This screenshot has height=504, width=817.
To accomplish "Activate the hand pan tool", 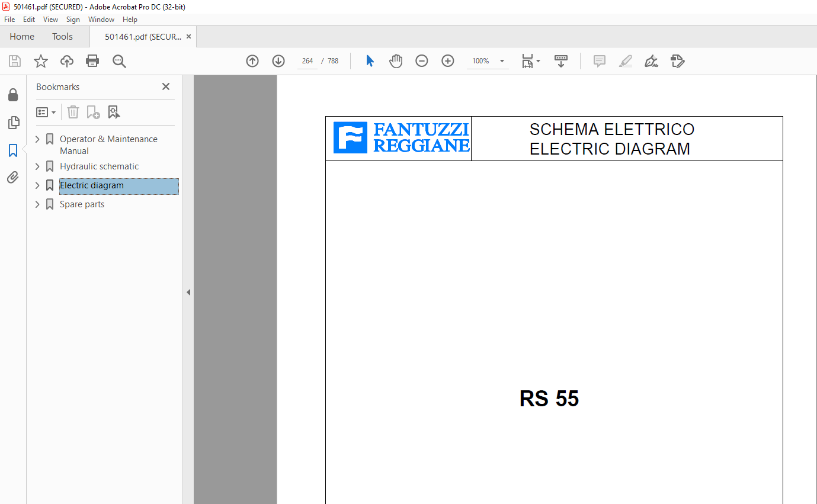I will click(x=396, y=61).
